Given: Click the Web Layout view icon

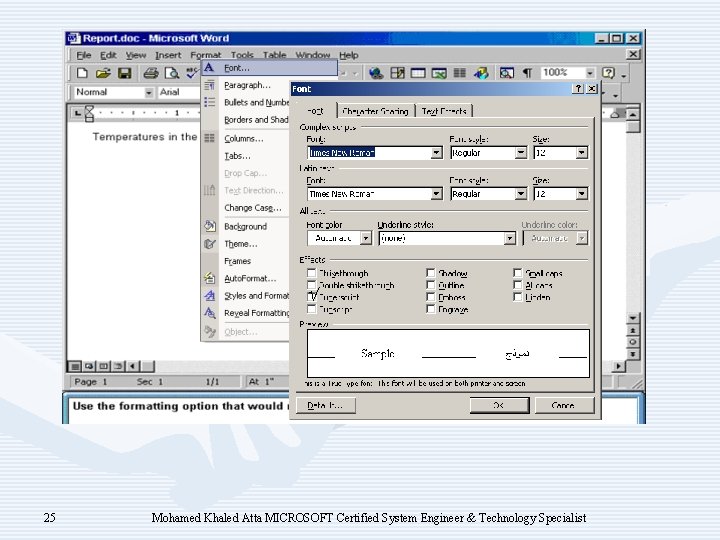Looking at the screenshot, I should pyautogui.click(x=89, y=366).
